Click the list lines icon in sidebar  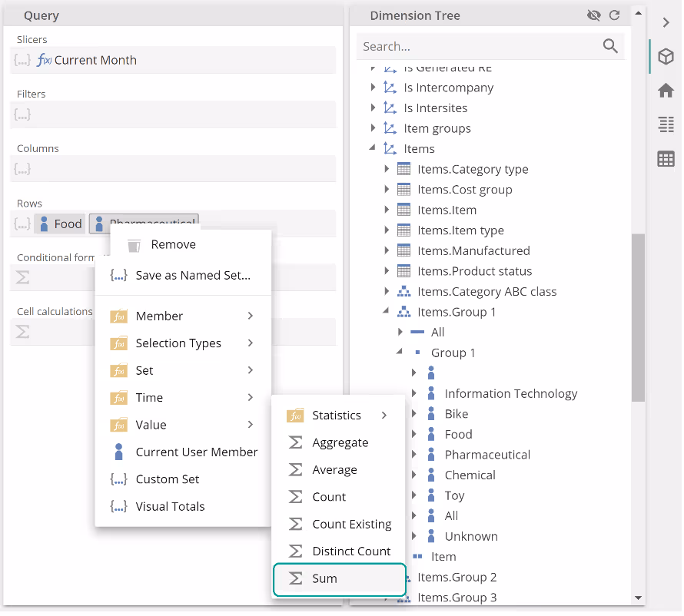pos(666,124)
